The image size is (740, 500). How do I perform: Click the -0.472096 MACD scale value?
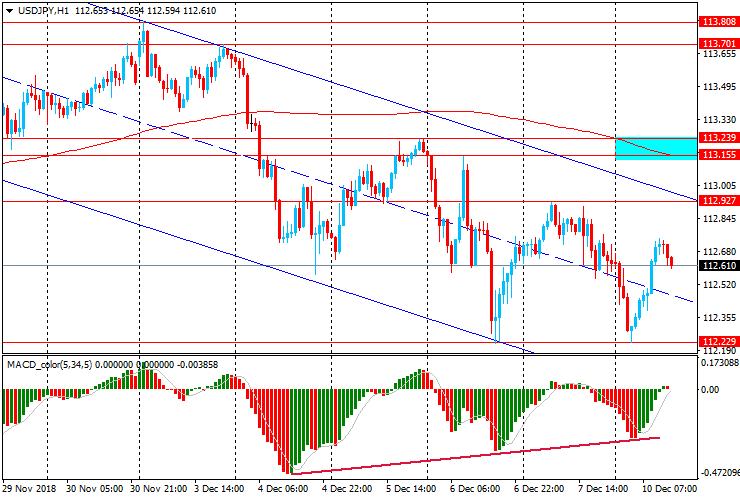[x=720, y=473]
